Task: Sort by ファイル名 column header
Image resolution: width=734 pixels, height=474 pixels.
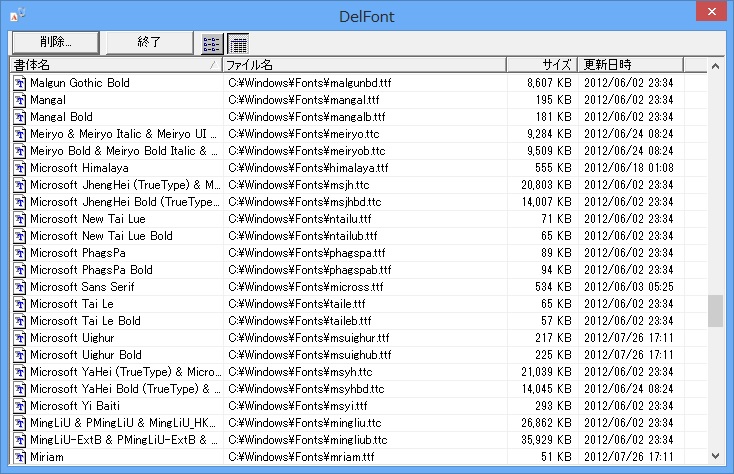Action: point(364,65)
